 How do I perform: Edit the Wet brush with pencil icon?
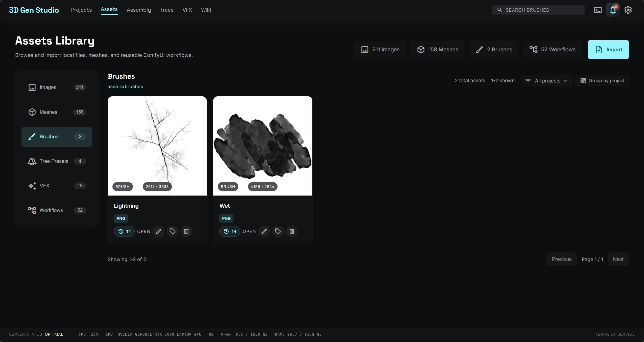tap(264, 231)
